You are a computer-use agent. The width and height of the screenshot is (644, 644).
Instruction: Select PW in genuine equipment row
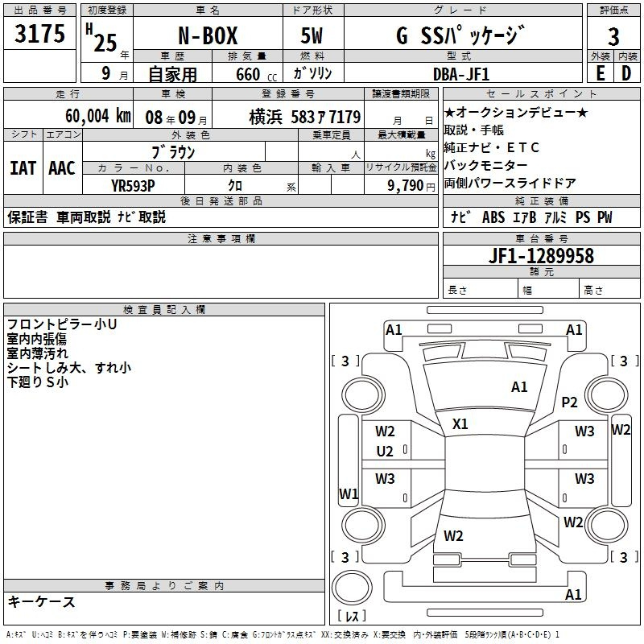coord(605,217)
